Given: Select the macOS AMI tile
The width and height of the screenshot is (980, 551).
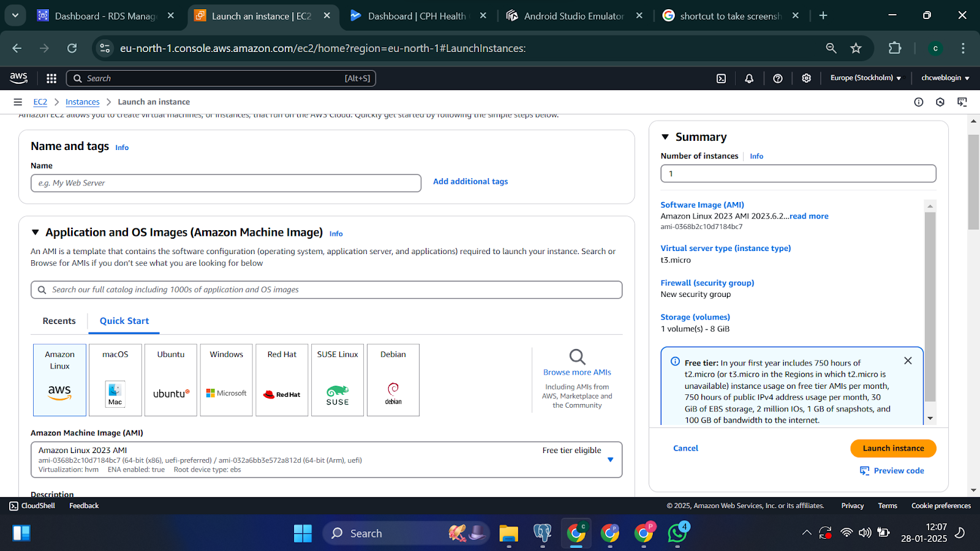Looking at the screenshot, I should coord(115,380).
